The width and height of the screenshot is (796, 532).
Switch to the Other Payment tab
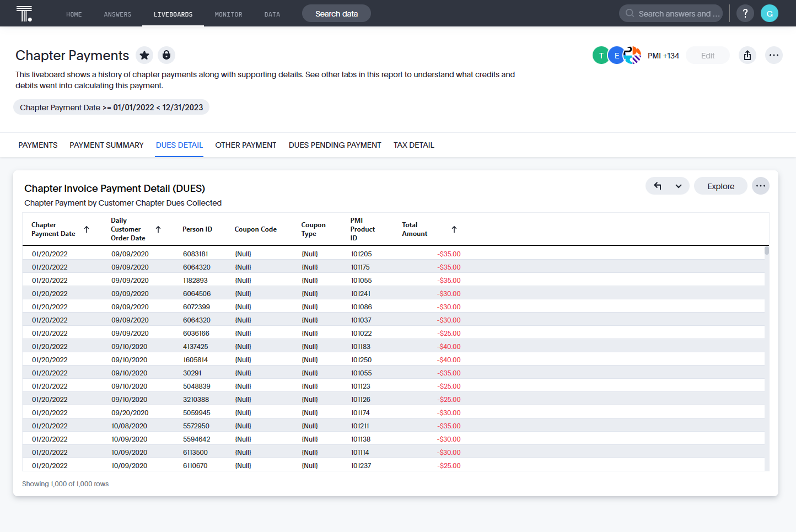pos(246,145)
